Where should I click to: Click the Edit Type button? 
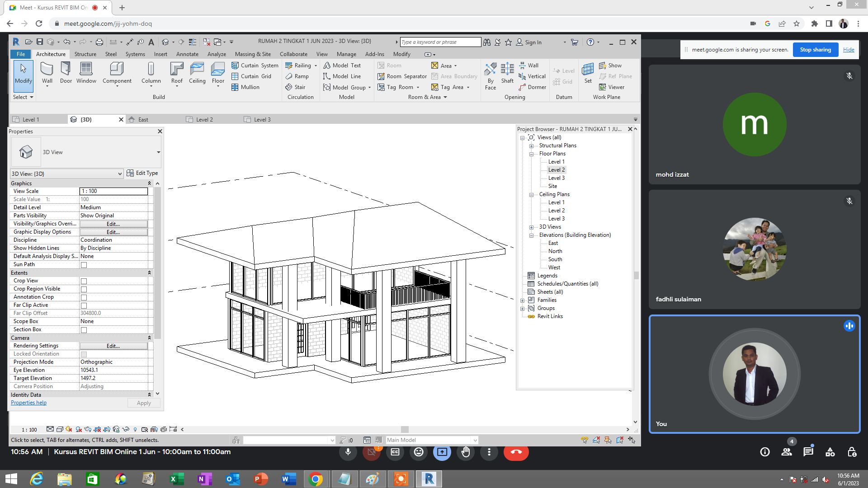pyautogui.click(x=142, y=173)
